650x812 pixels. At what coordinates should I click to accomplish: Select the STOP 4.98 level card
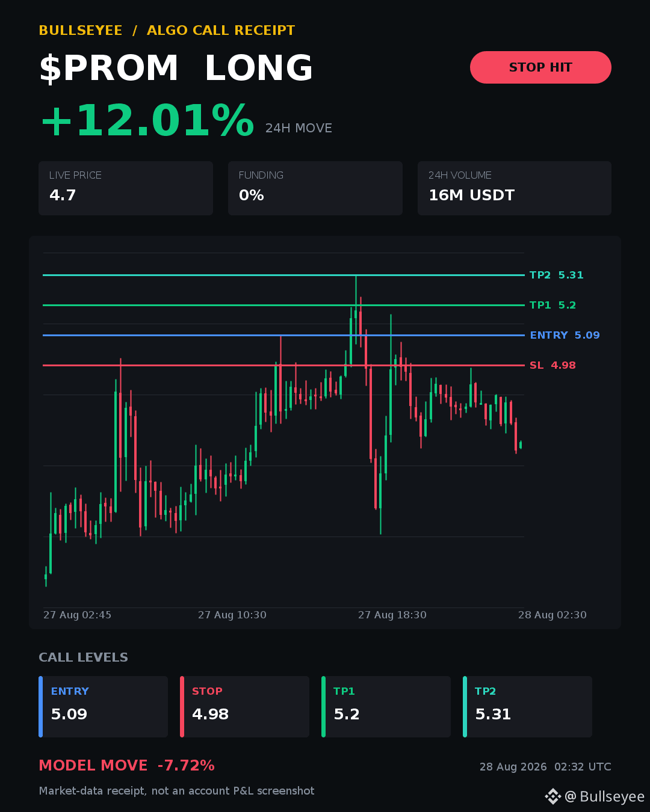(244, 707)
